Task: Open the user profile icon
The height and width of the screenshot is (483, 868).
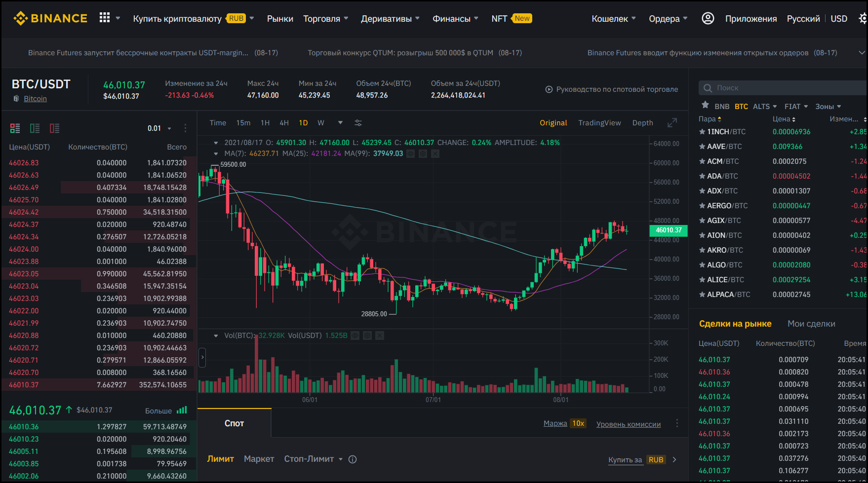Action: tap(708, 18)
